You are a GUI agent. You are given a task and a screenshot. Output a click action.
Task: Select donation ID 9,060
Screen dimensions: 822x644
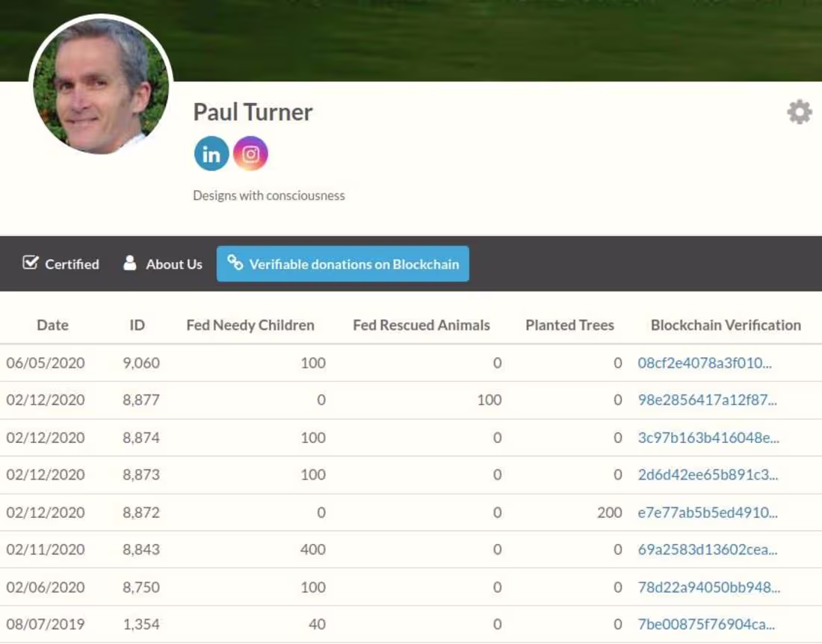point(141,362)
